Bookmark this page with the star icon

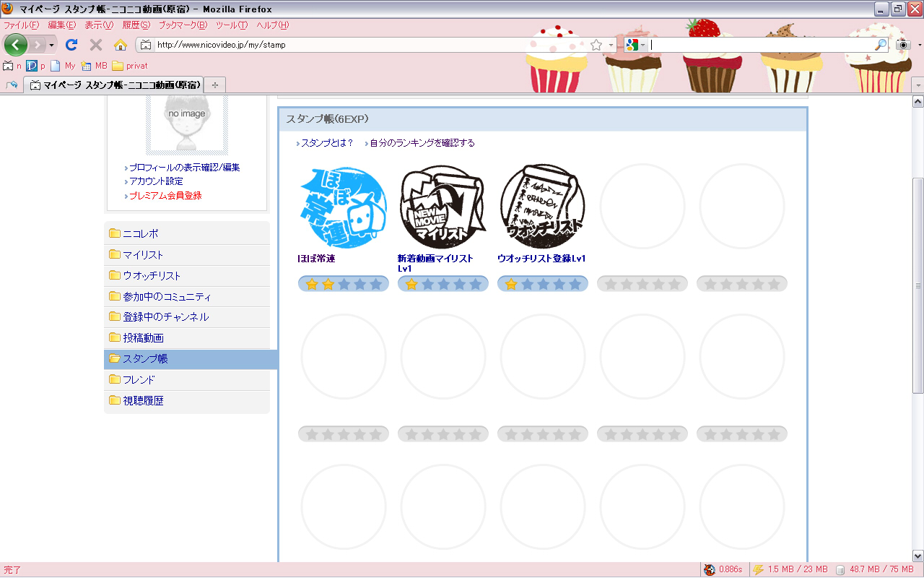[x=596, y=45]
